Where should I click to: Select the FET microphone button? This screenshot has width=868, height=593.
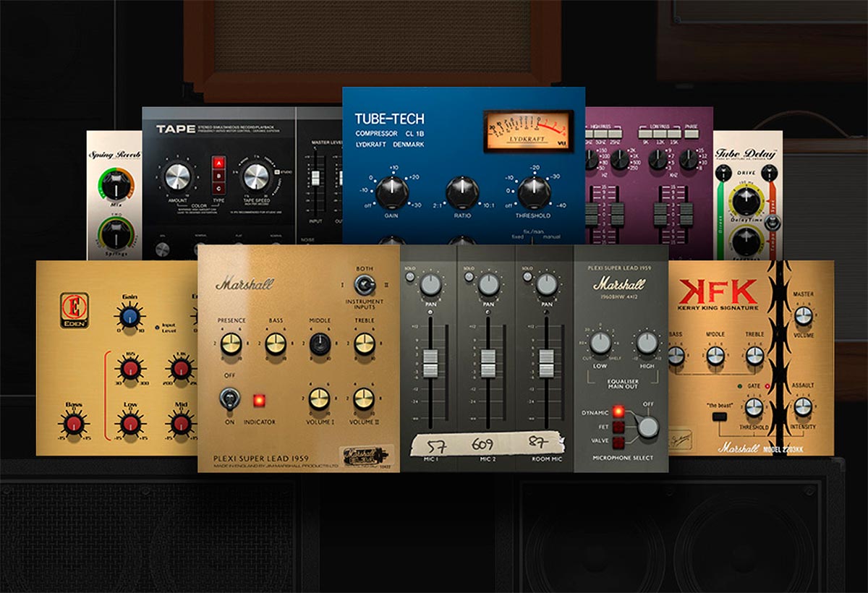pyautogui.click(x=618, y=427)
